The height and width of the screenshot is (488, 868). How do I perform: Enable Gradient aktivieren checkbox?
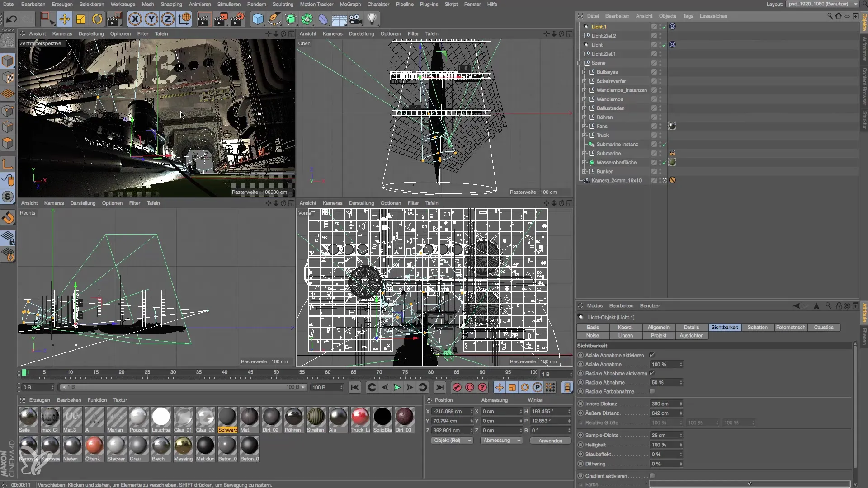pyautogui.click(x=652, y=476)
